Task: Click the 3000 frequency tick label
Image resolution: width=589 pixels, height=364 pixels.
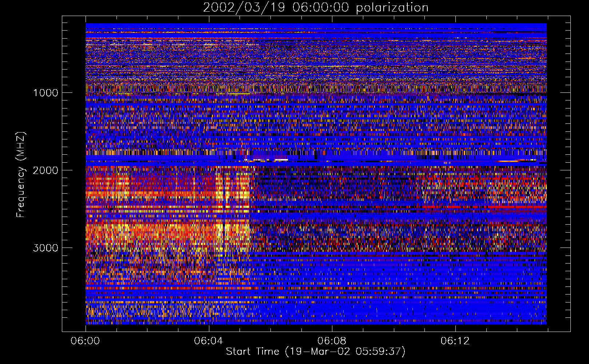Action: pos(46,248)
